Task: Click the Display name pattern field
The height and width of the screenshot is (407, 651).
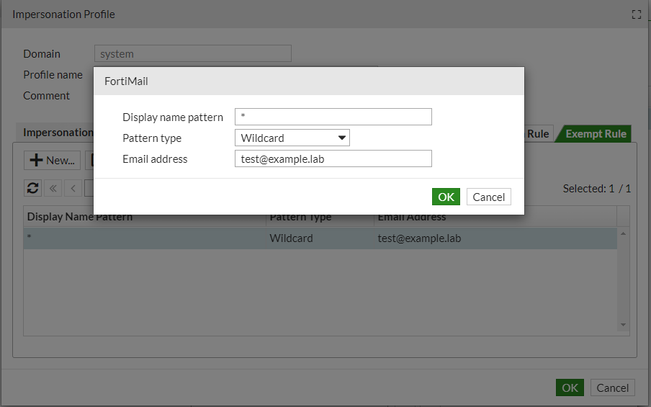Action: [333, 117]
